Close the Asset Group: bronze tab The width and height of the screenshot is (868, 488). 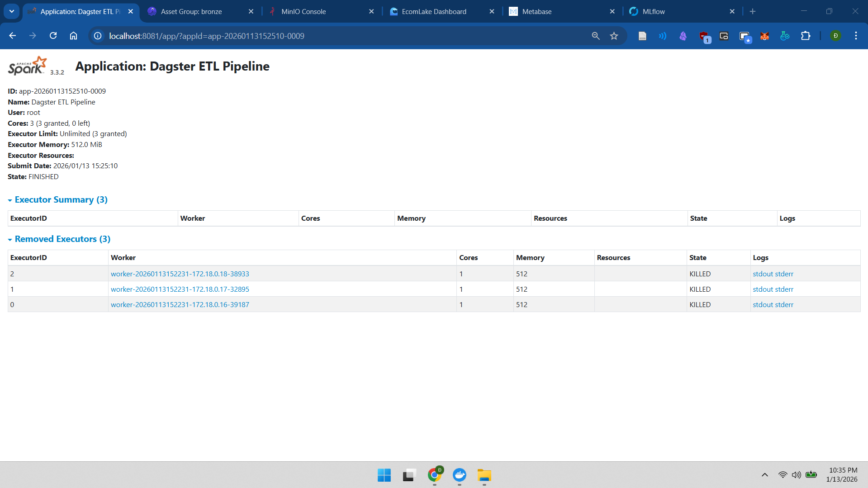(251, 11)
